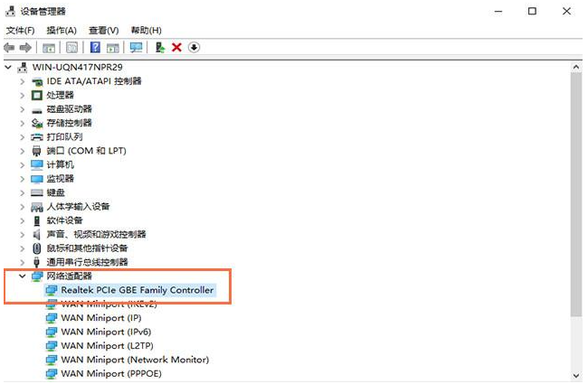Click red X Uninstall device icon
The width and height of the screenshot is (588, 384).
(x=176, y=48)
